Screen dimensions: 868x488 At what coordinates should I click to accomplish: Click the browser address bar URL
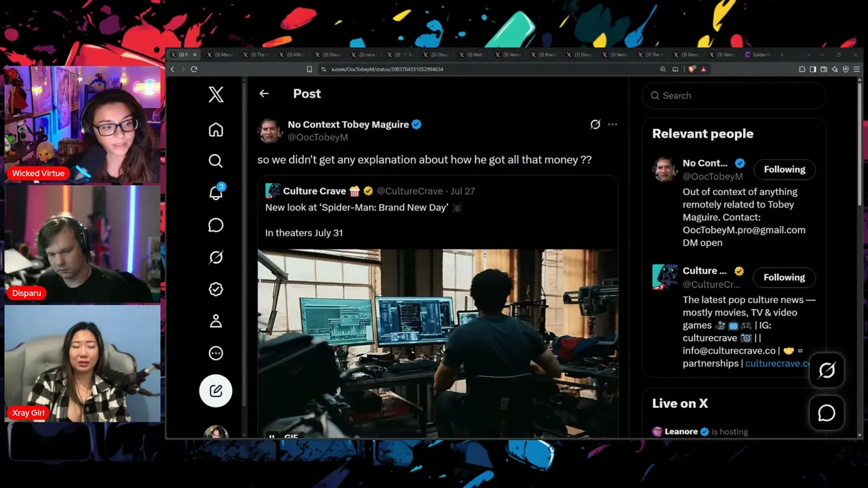point(387,69)
